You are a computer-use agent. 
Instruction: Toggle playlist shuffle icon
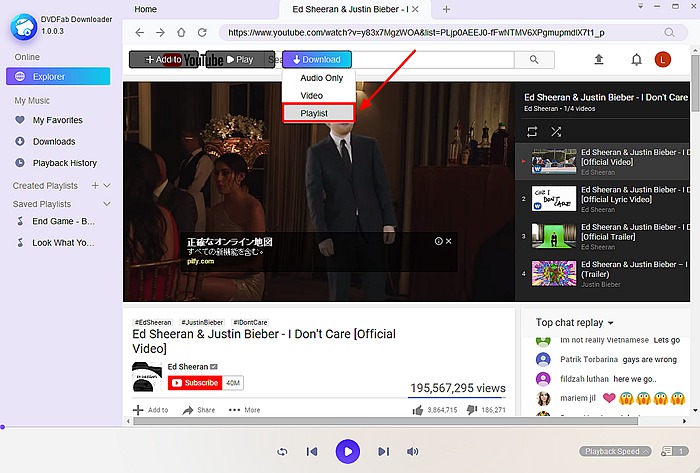[556, 132]
